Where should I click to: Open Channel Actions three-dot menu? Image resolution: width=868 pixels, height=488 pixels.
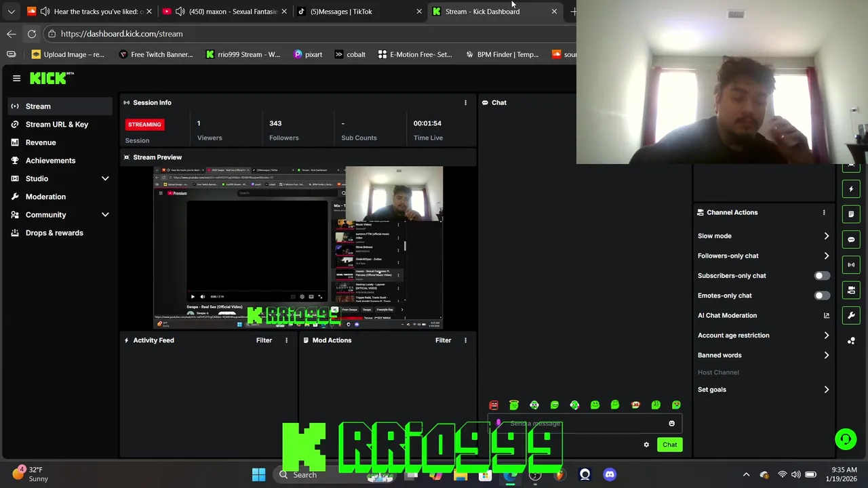[x=824, y=212]
